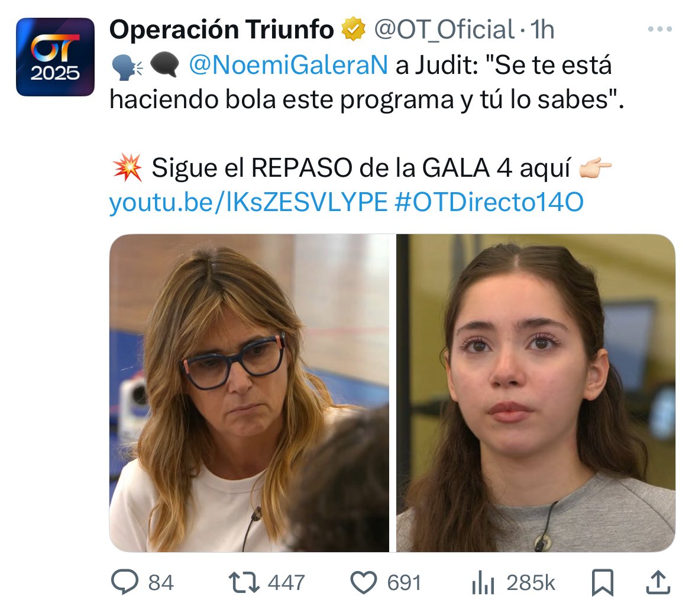The height and width of the screenshot is (616, 692).
Task: Like the tweet with heart icon
Action: pos(364,582)
